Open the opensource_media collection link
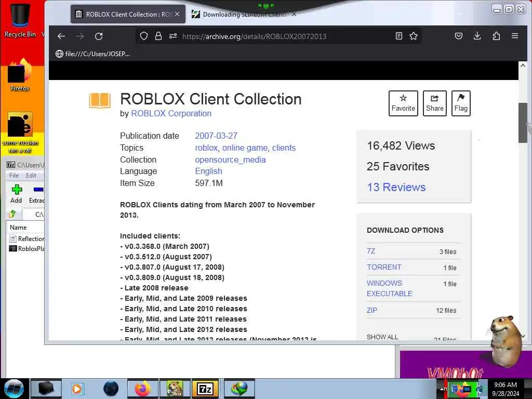This screenshot has width=532, height=399. tap(230, 160)
